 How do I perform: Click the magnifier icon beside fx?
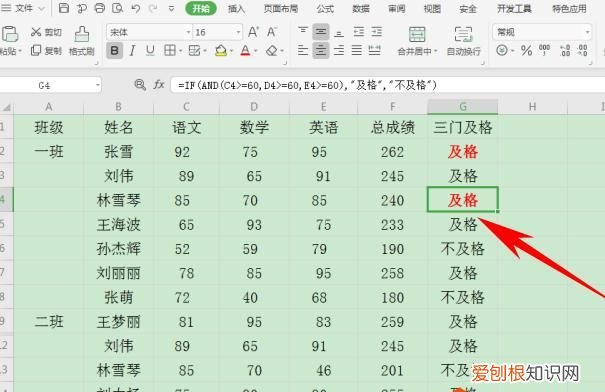pyautogui.click(x=140, y=84)
